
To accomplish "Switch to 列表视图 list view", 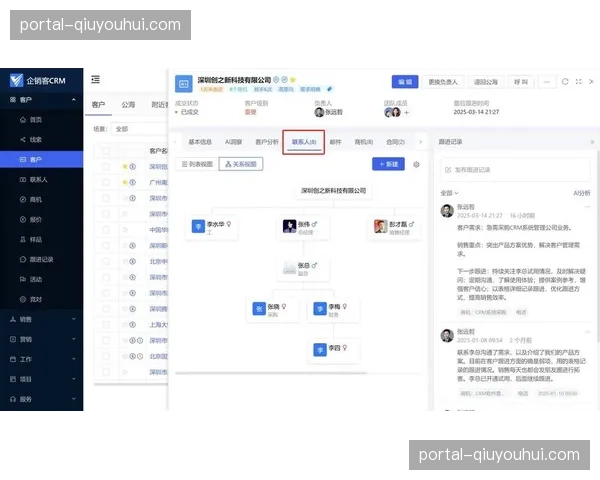I will point(197,164).
